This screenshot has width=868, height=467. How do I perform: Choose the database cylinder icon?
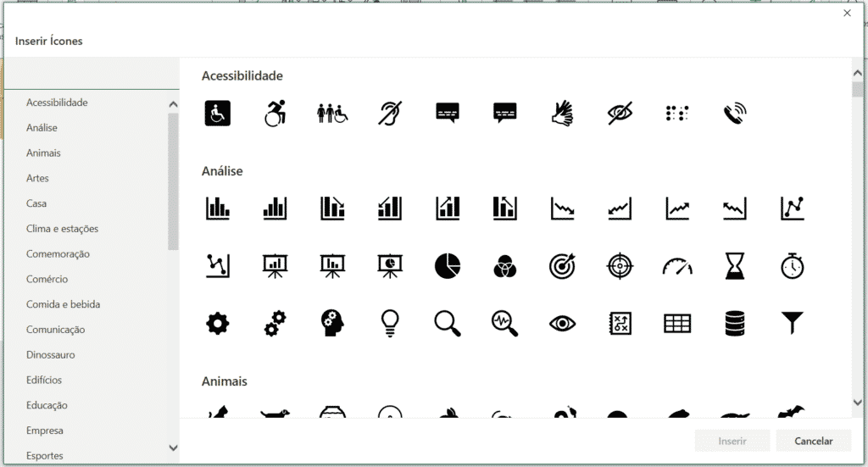click(x=734, y=322)
